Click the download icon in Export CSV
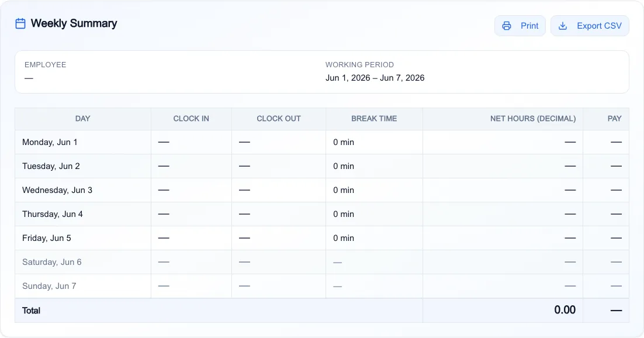644x338 pixels. [563, 26]
